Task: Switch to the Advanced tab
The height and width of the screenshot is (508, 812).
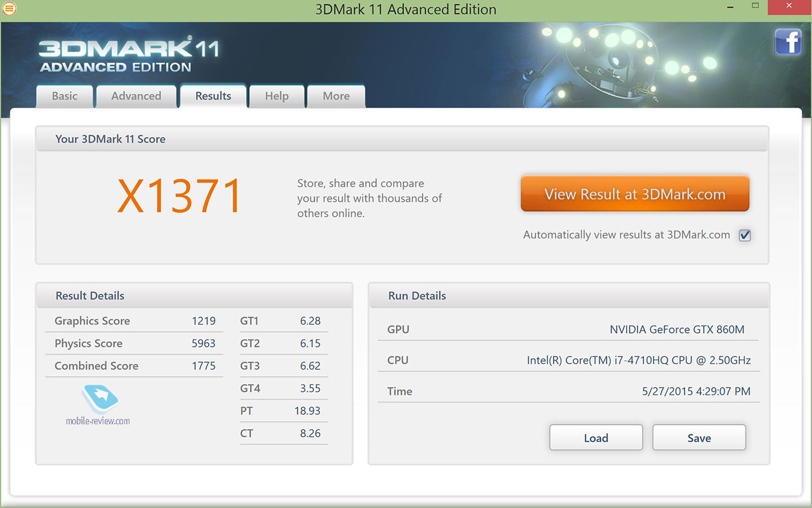Action: pos(136,96)
